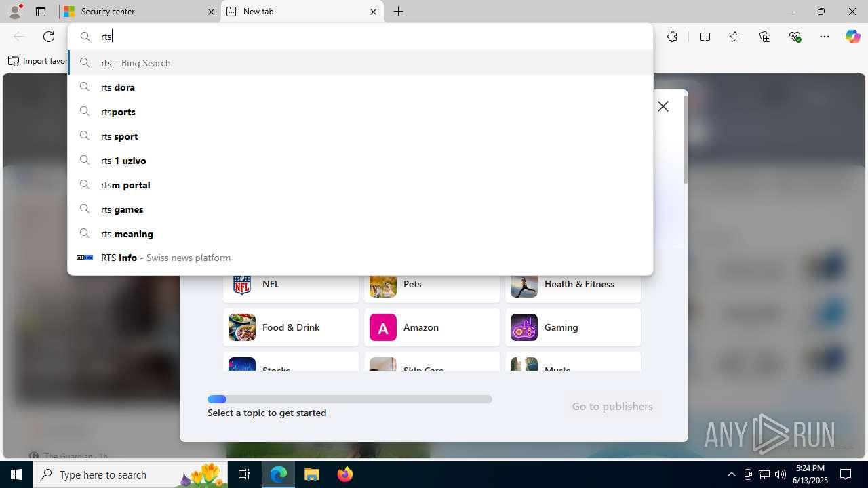
Task: Select the Amazon topic card
Action: click(x=432, y=327)
